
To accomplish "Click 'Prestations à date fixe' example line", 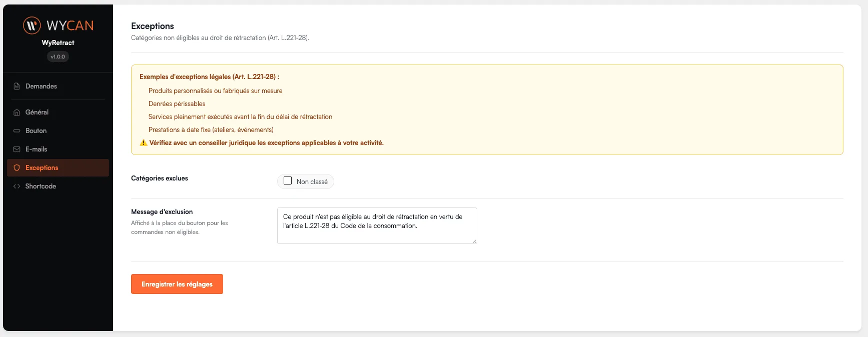I will [x=211, y=129].
